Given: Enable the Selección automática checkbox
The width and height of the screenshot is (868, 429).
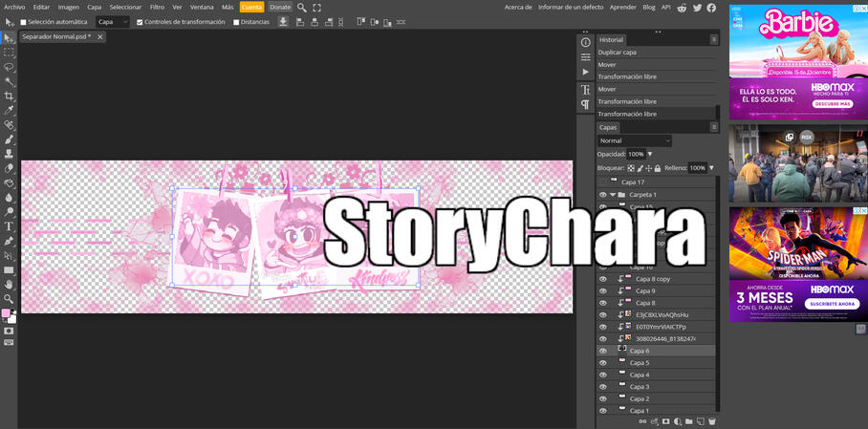Looking at the screenshot, I should (x=23, y=22).
